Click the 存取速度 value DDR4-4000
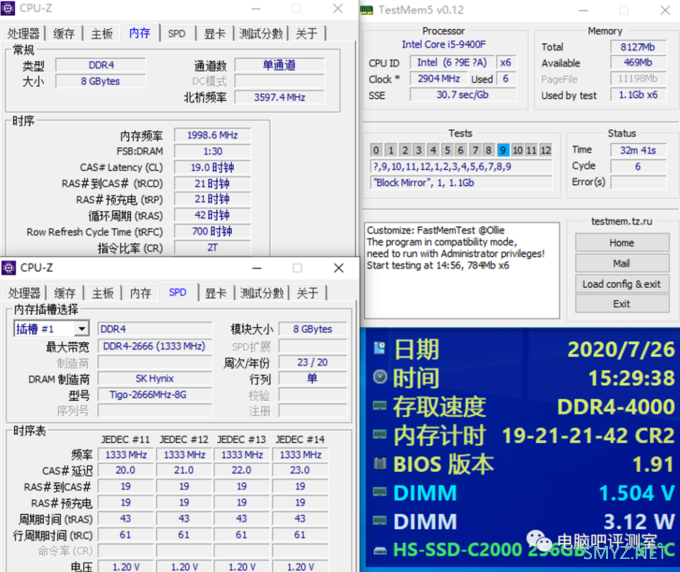The height and width of the screenshot is (572, 680). click(616, 406)
